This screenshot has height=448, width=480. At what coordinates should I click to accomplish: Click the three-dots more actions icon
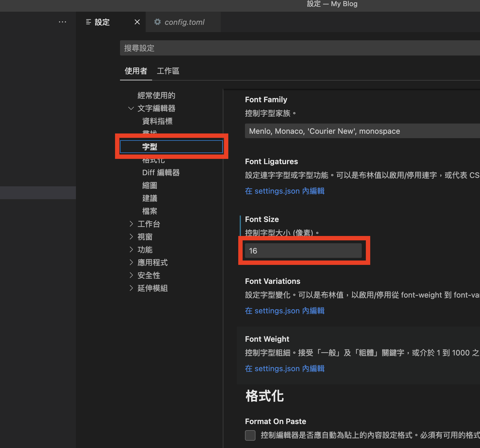[62, 22]
